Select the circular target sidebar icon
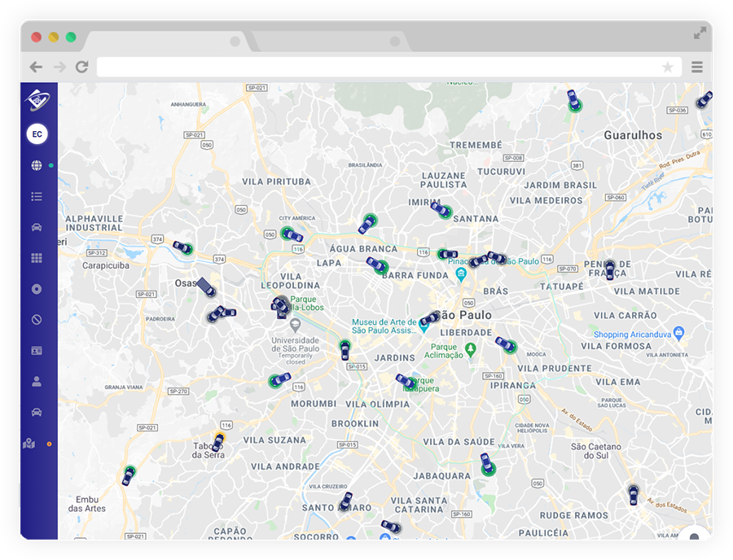Image resolution: width=733 pixels, height=560 pixels. pos(37,289)
